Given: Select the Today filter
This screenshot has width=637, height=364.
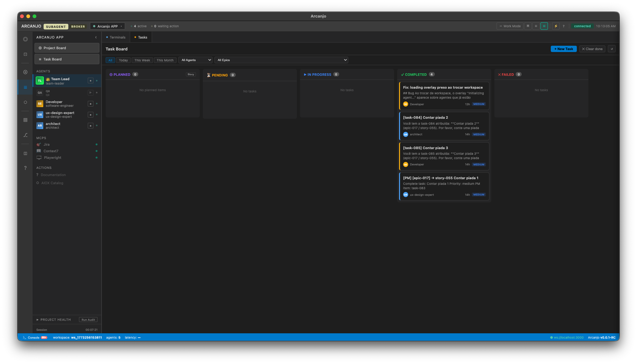Looking at the screenshot, I should 123,60.
